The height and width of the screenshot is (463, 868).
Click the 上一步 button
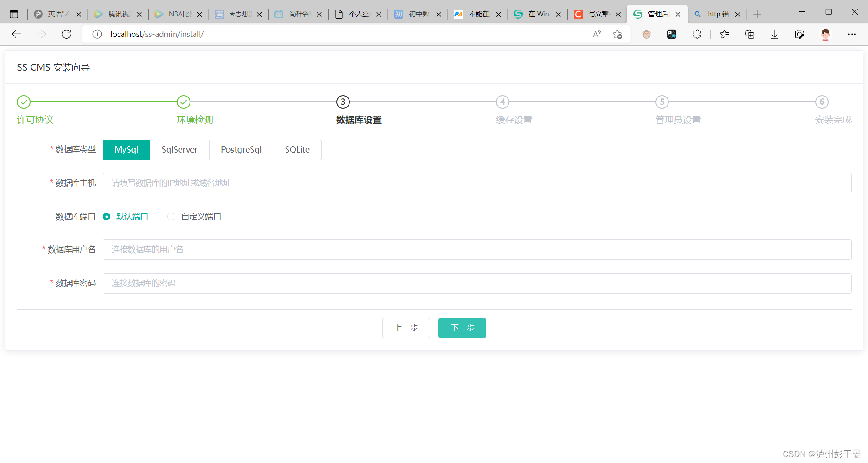point(406,328)
